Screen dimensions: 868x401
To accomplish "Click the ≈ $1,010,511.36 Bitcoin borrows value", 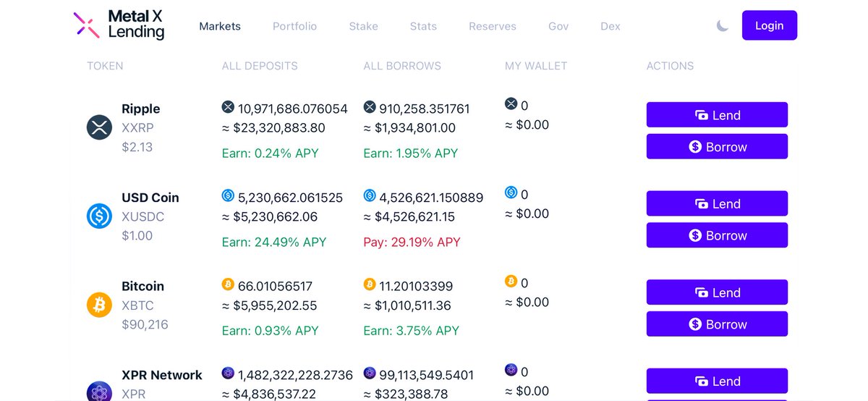I will [x=408, y=305].
